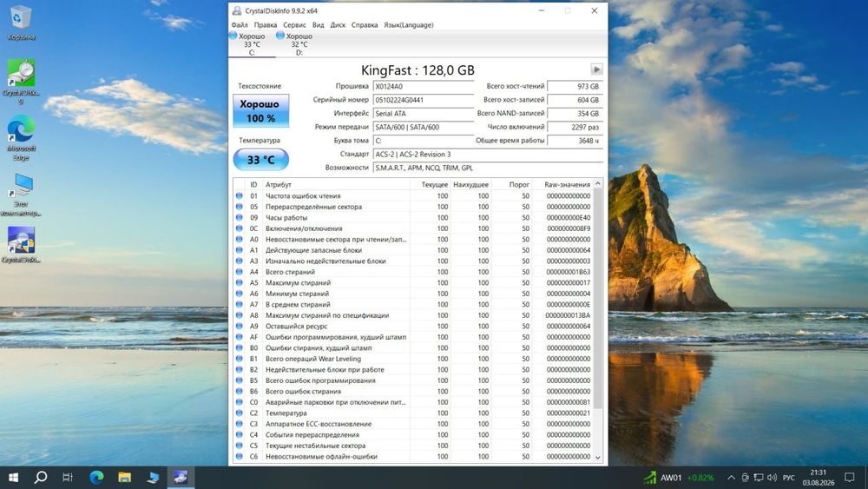The width and height of the screenshot is (868, 489).
Task: Click the 604 GB host writes value
Action: click(575, 100)
